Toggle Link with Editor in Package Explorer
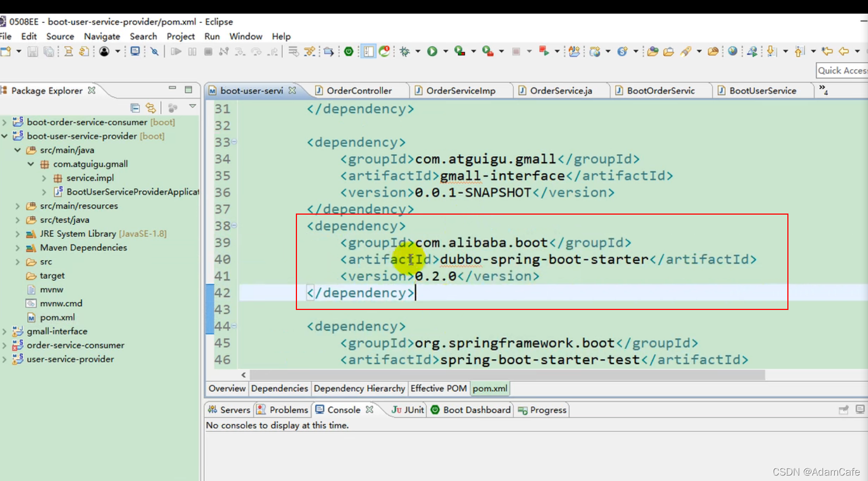The width and height of the screenshot is (868, 481). tap(151, 108)
